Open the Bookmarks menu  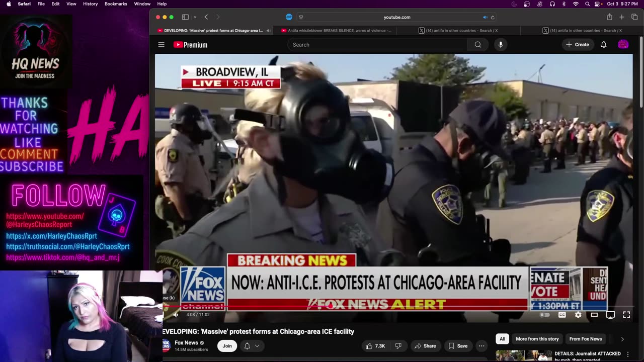coord(116,4)
